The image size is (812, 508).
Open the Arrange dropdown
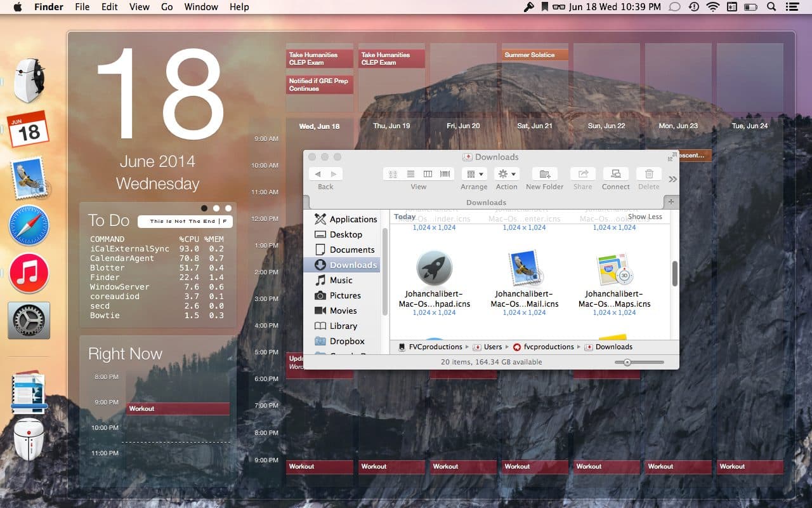coord(474,174)
